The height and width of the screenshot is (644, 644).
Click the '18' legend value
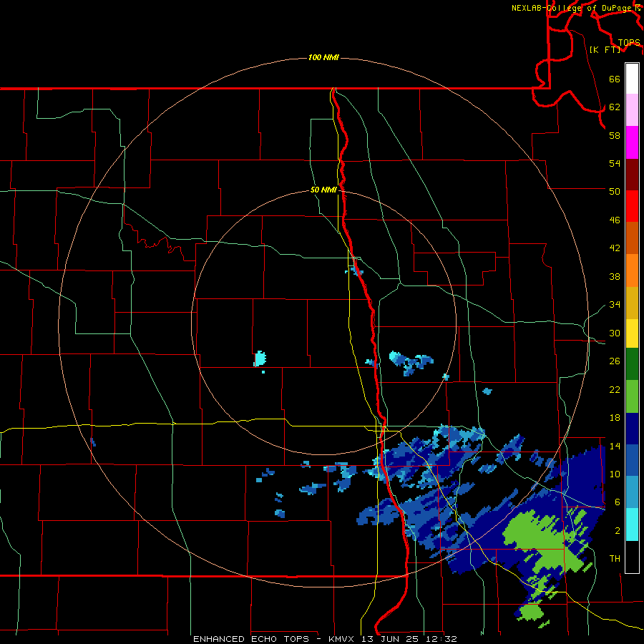(615, 418)
